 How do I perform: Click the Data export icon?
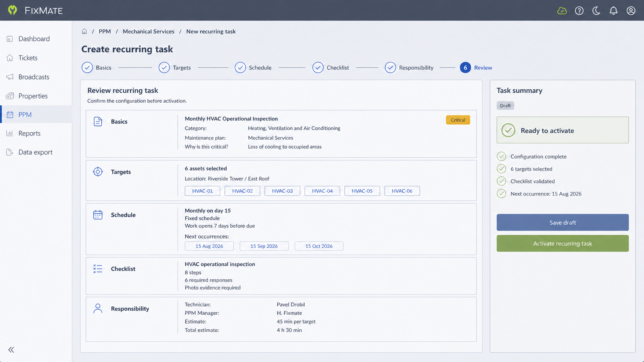[10, 152]
